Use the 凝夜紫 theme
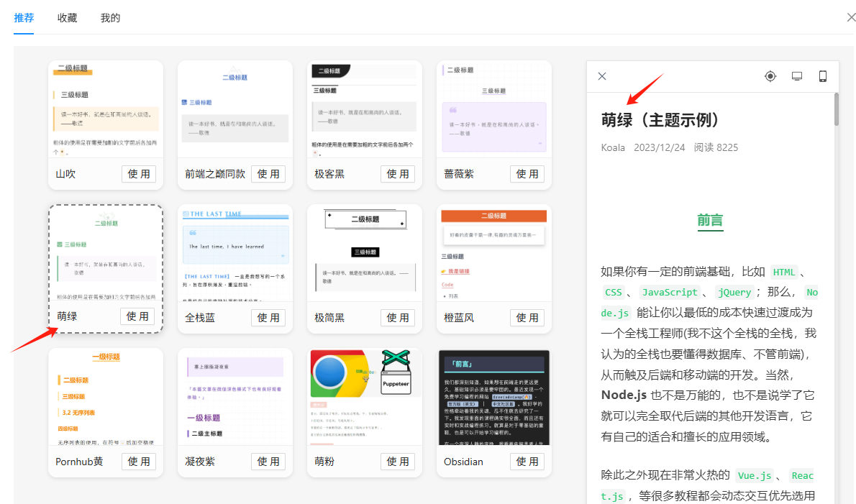 pyautogui.click(x=268, y=462)
